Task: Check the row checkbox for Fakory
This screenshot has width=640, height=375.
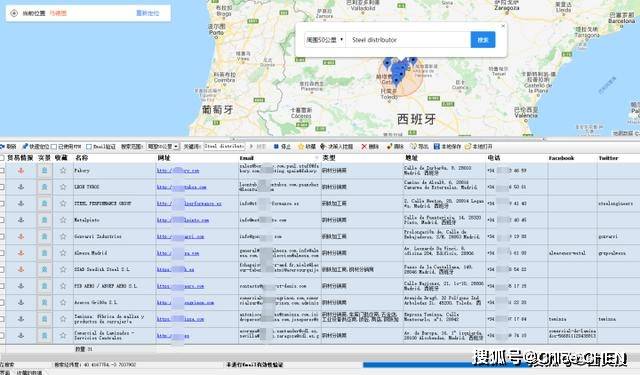Action: tap(2, 171)
